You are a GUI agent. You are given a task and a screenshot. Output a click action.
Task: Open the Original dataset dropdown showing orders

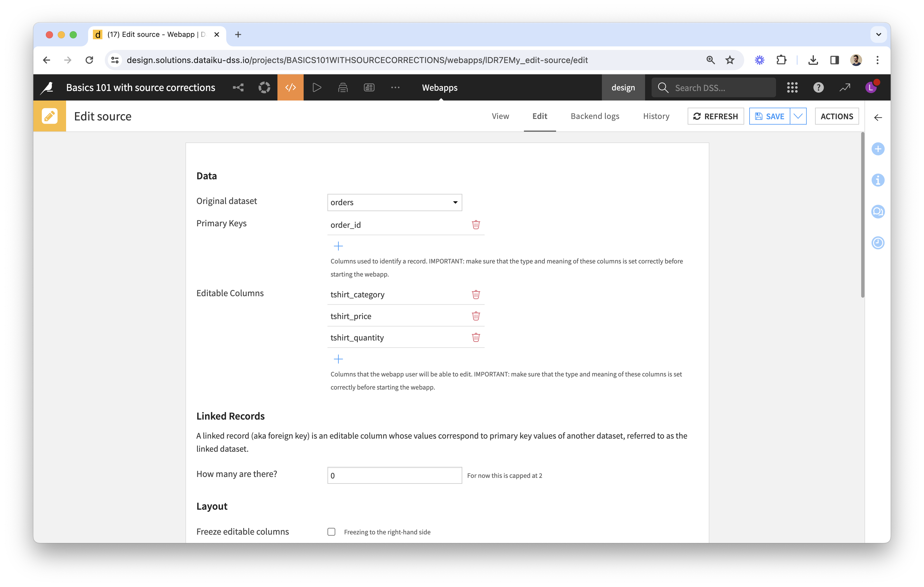(x=394, y=202)
